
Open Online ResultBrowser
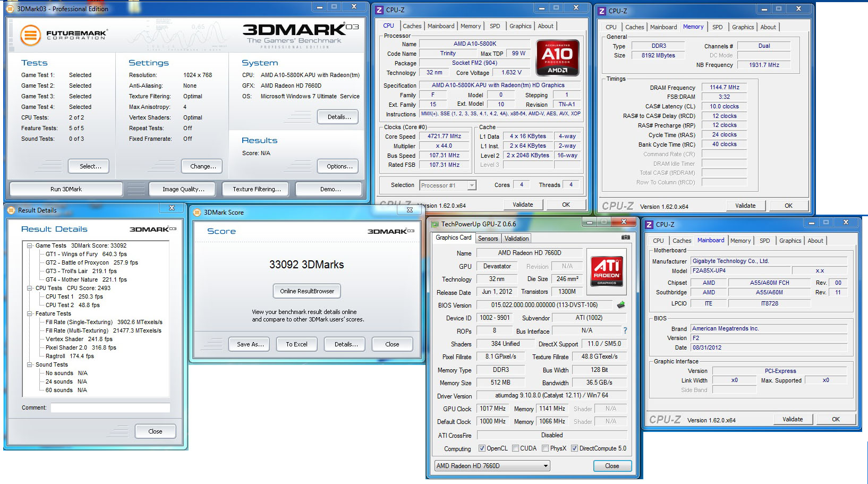[x=307, y=291]
